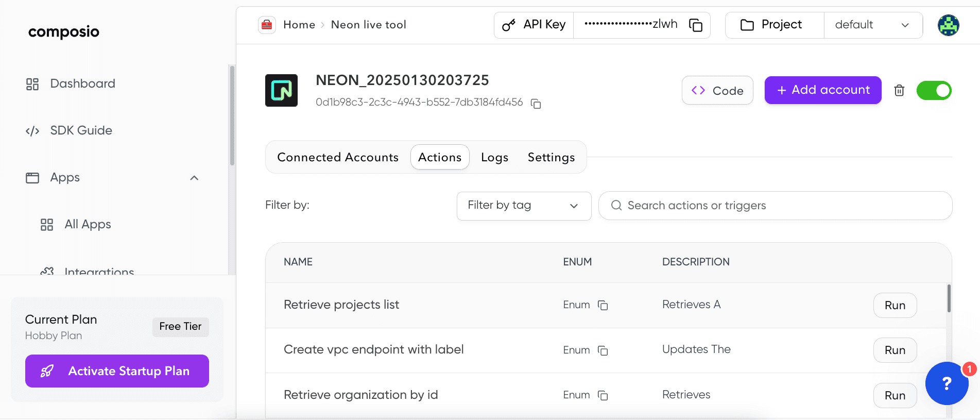Click the toolbox home icon in breadcrumb
This screenshot has height=420, width=980.
[267, 25]
